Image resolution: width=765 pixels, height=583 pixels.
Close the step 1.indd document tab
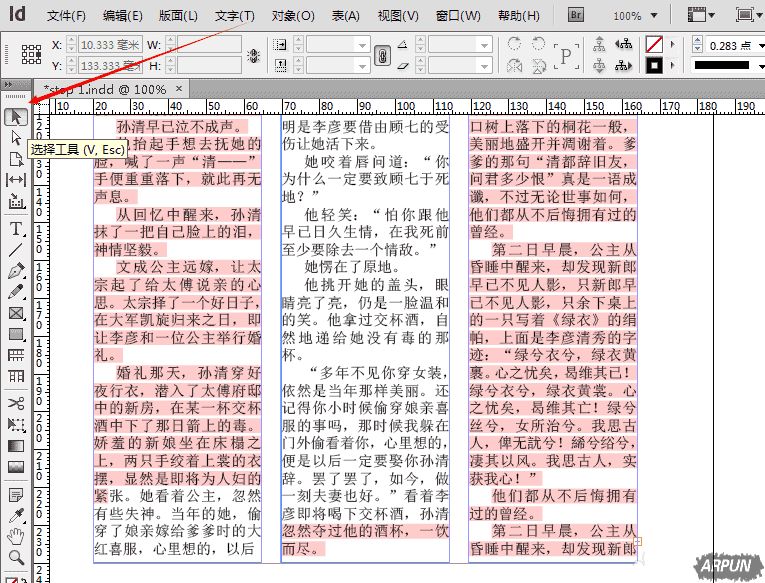(x=179, y=88)
